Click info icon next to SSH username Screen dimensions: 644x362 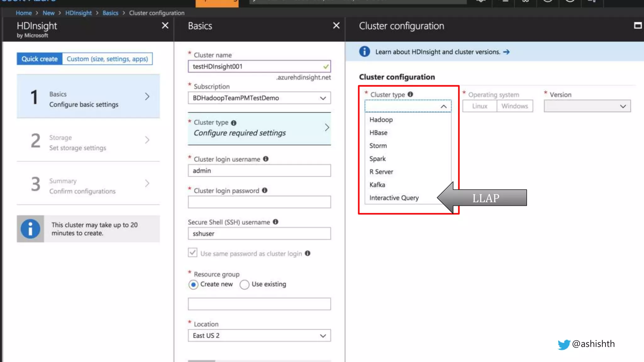(275, 222)
